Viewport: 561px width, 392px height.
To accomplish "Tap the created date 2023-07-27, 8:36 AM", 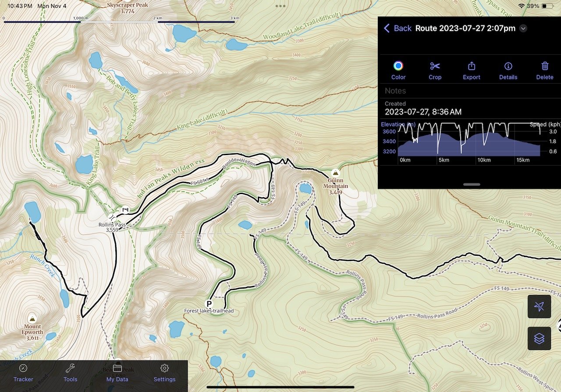I will 423,112.
